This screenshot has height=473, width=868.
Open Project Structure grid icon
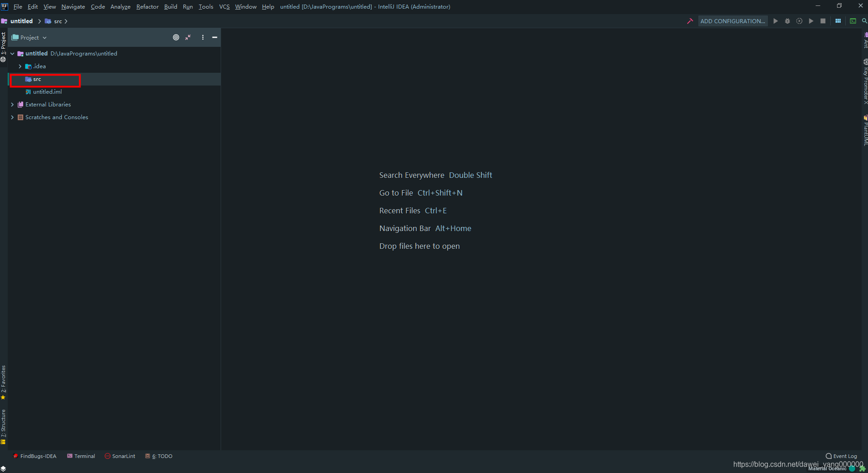838,21
